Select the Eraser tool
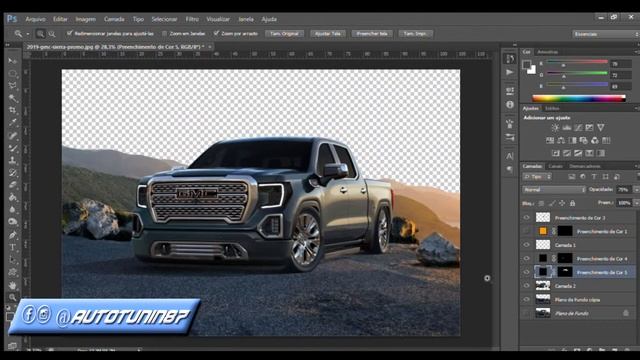 (x=13, y=185)
